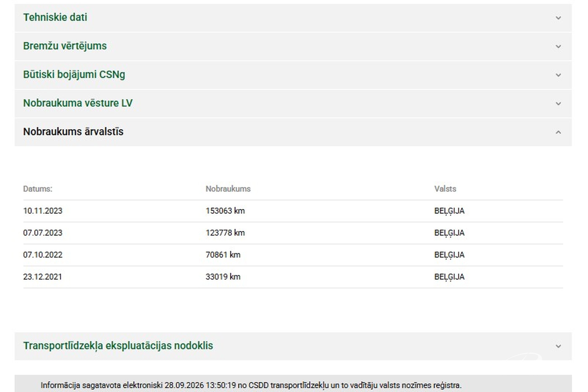Open Būtiski bojājumi CSNg heading

coord(74,75)
